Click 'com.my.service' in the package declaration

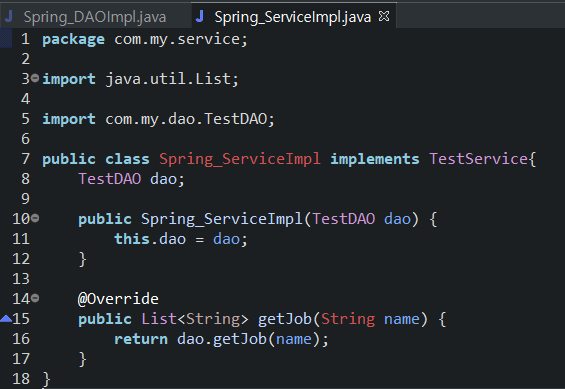(177, 39)
